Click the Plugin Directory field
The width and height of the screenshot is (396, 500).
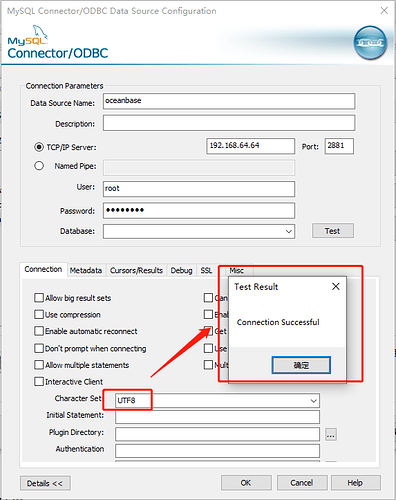tap(217, 434)
